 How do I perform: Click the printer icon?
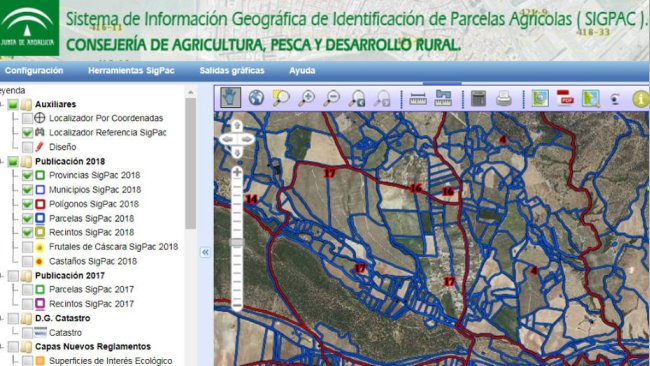[504, 99]
